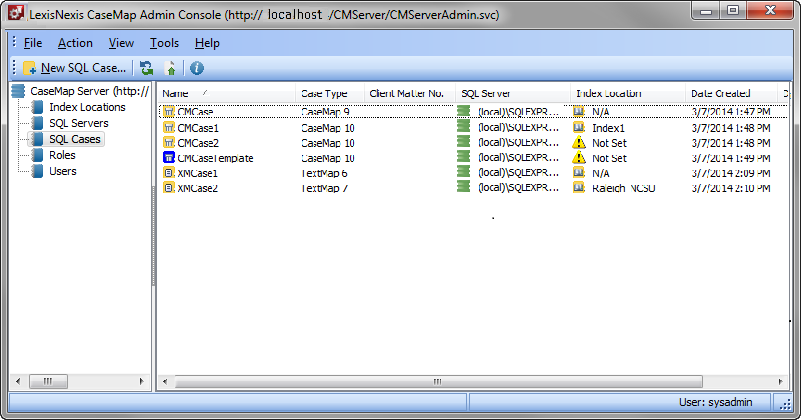The width and height of the screenshot is (801, 420).
Task: Click the XMCase1 TextMap case icon
Action: tap(169, 173)
